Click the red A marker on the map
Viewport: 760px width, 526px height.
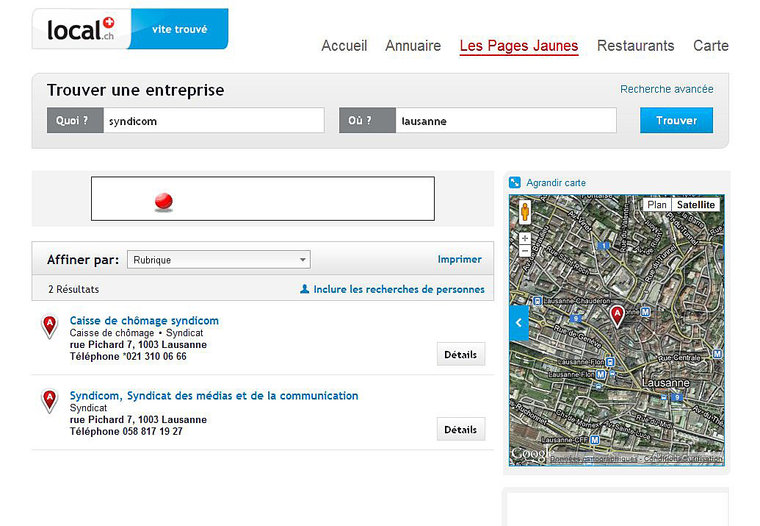point(617,316)
